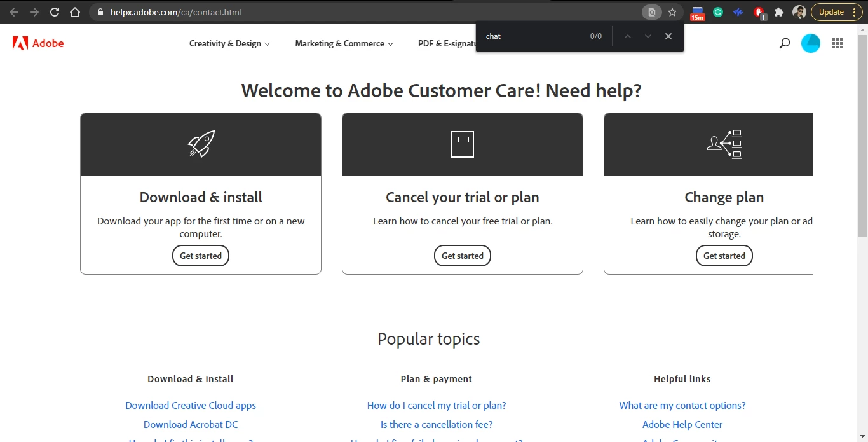Click the Helpful links column heading
The image size is (868, 442).
[682, 379]
